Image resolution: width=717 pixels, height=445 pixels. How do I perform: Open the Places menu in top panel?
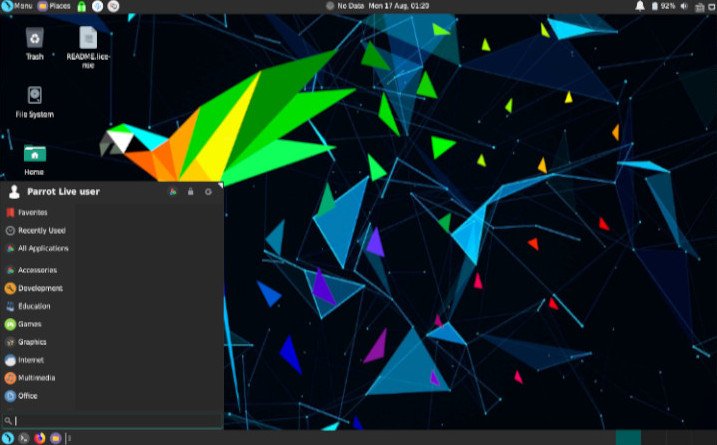[x=54, y=6]
